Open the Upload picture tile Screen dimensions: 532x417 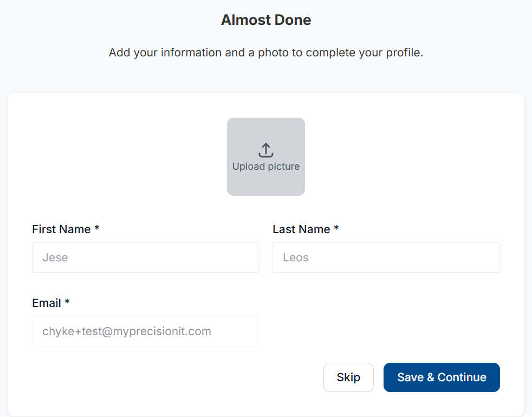coord(266,157)
